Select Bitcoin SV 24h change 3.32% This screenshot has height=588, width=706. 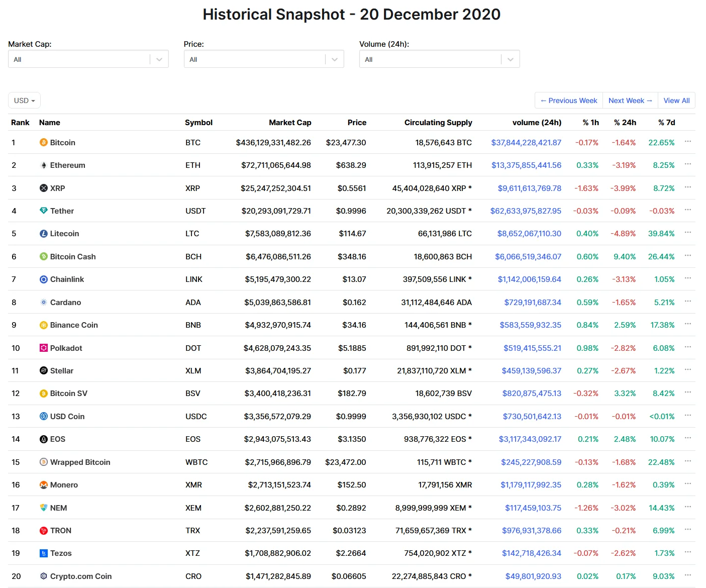(x=625, y=394)
